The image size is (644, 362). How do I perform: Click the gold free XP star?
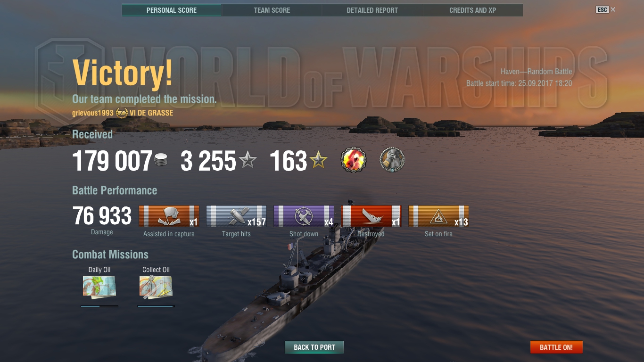(319, 161)
